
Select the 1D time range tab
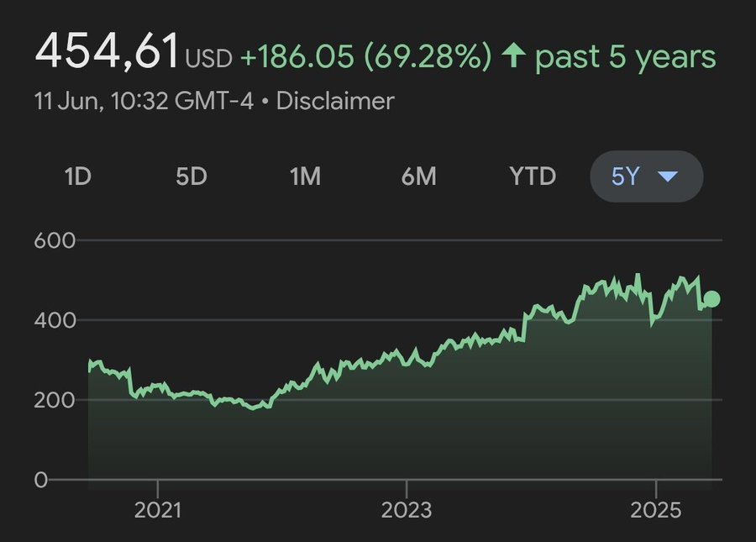click(x=77, y=176)
